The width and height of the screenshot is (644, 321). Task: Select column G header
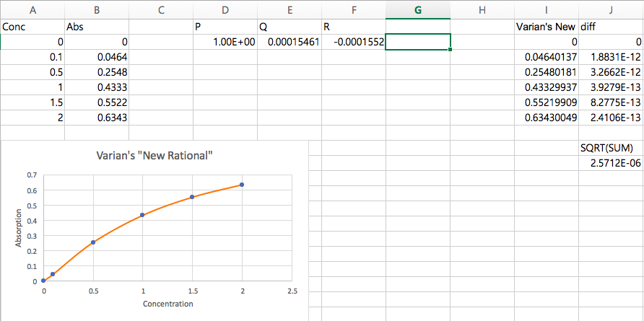coord(417,9)
